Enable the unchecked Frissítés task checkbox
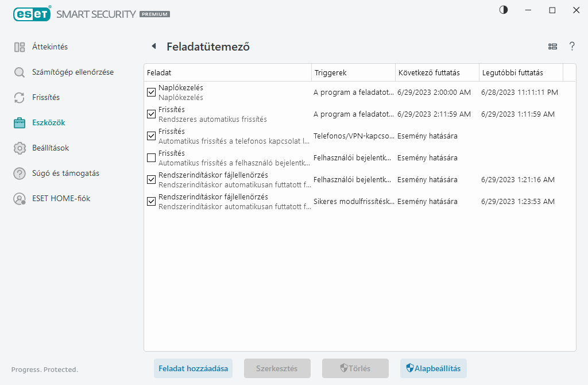Image resolution: width=588 pixels, height=385 pixels. pos(152,158)
